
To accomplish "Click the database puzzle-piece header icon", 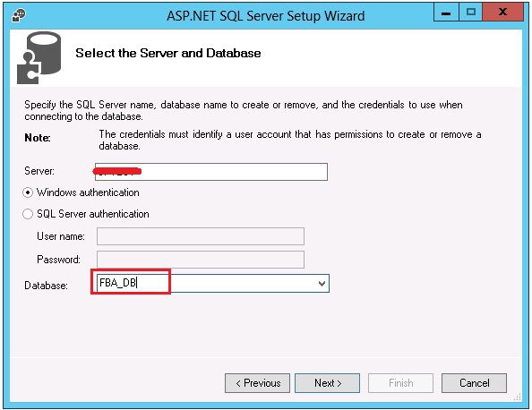I will pos(39,57).
